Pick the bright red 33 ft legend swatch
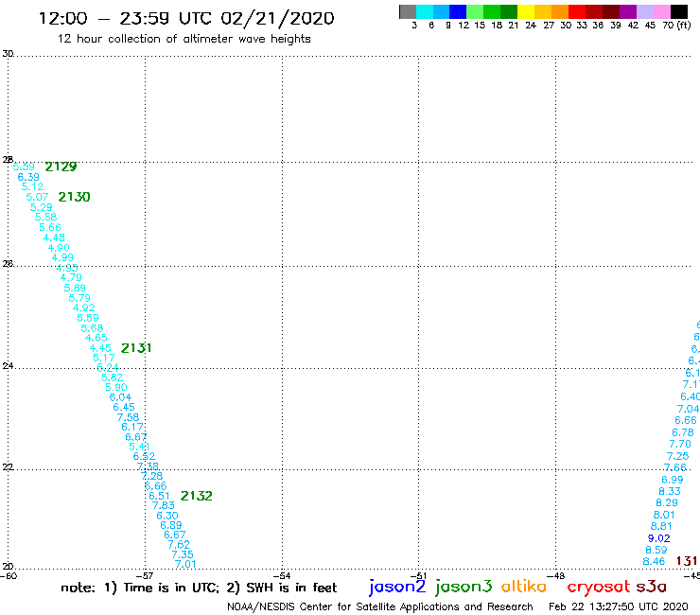 click(x=577, y=11)
